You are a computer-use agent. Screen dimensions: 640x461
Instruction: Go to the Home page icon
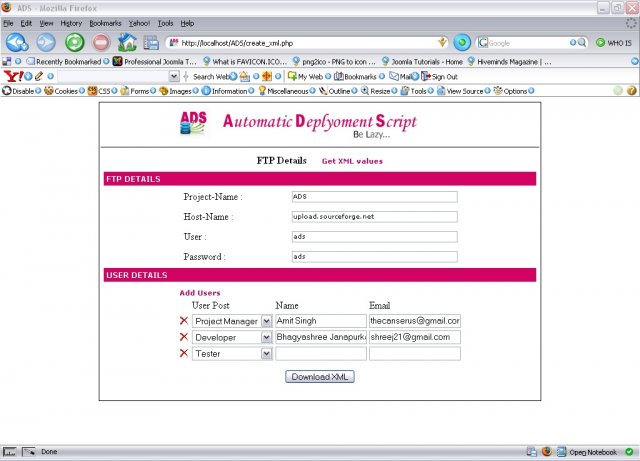tap(127, 43)
